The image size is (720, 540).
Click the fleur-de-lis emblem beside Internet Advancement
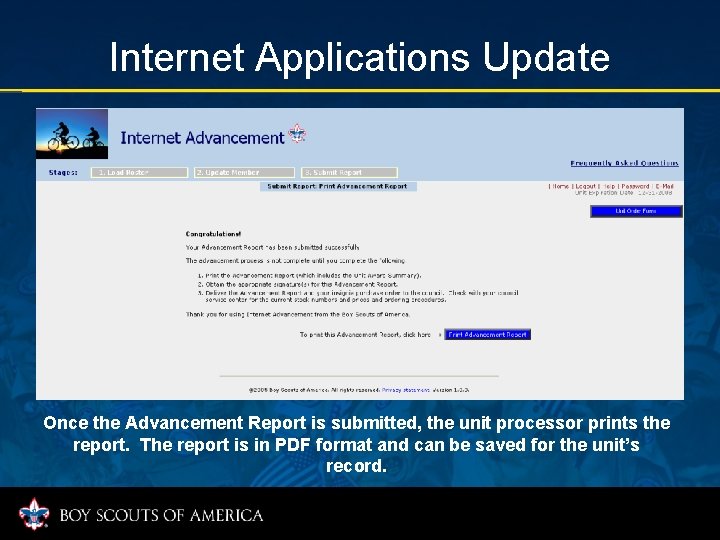(x=297, y=134)
